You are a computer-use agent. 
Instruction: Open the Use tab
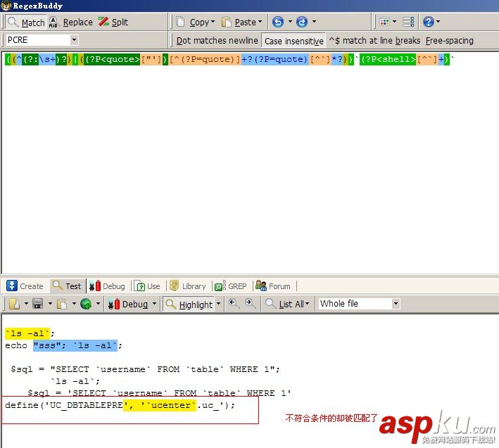(147, 286)
